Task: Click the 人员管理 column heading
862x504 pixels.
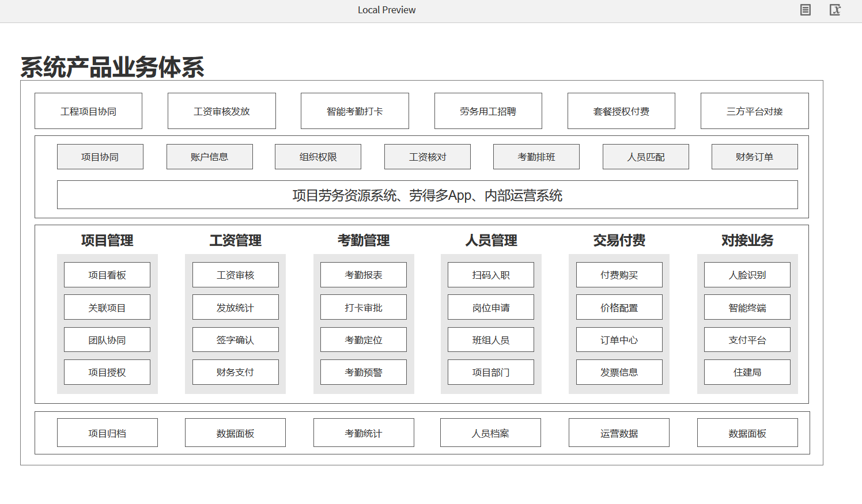Action: tap(491, 240)
